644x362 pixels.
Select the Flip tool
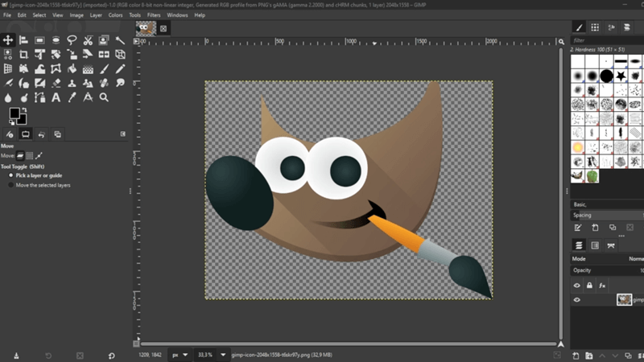[x=104, y=54]
